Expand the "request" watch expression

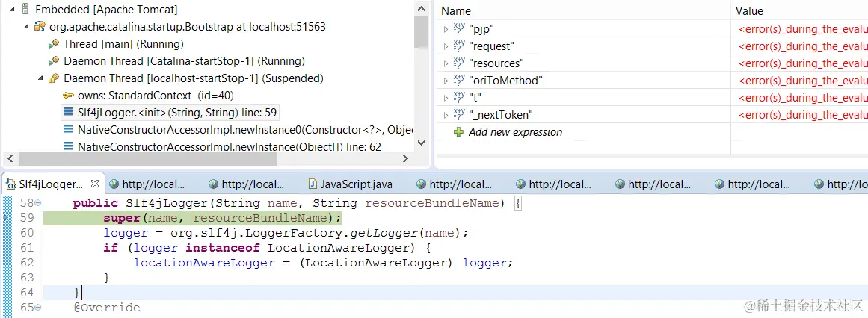click(446, 46)
